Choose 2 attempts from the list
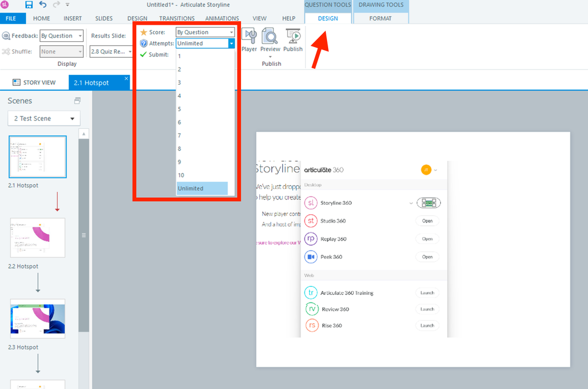This screenshot has height=389, width=588. point(202,69)
